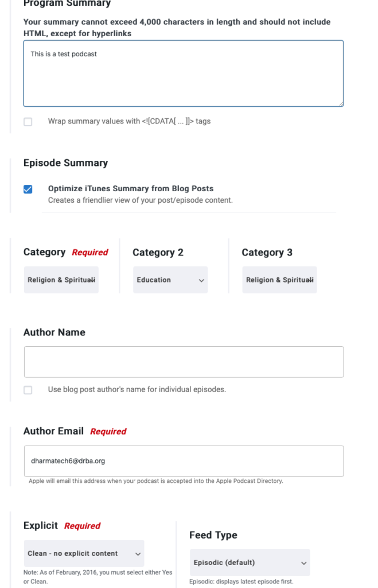Focus the empty Author Name field

[x=184, y=362]
